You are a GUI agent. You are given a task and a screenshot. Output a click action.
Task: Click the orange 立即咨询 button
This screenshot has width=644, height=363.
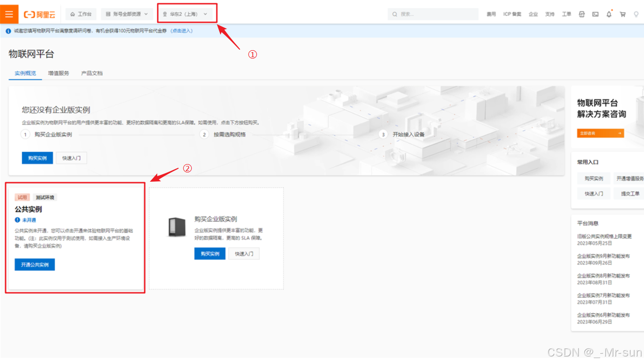click(601, 133)
